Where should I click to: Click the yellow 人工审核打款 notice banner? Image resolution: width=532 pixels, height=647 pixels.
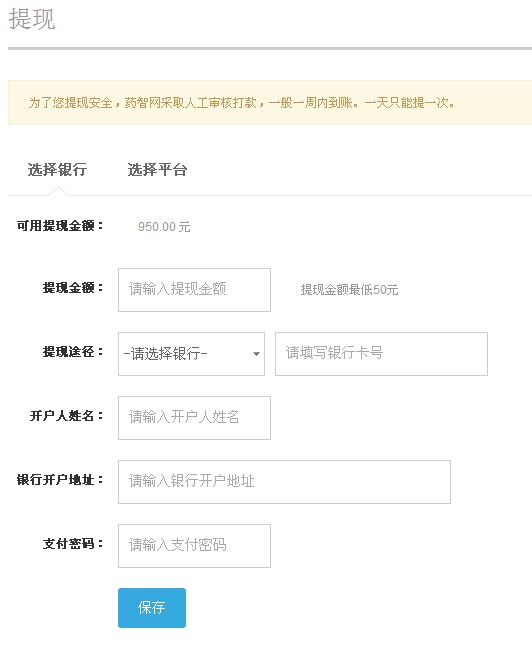270,102
